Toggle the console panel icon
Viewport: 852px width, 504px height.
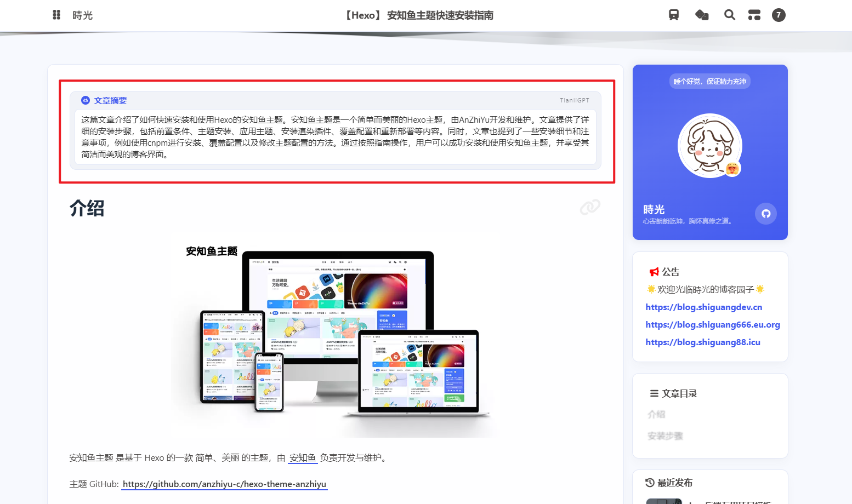click(x=754, y=15)
